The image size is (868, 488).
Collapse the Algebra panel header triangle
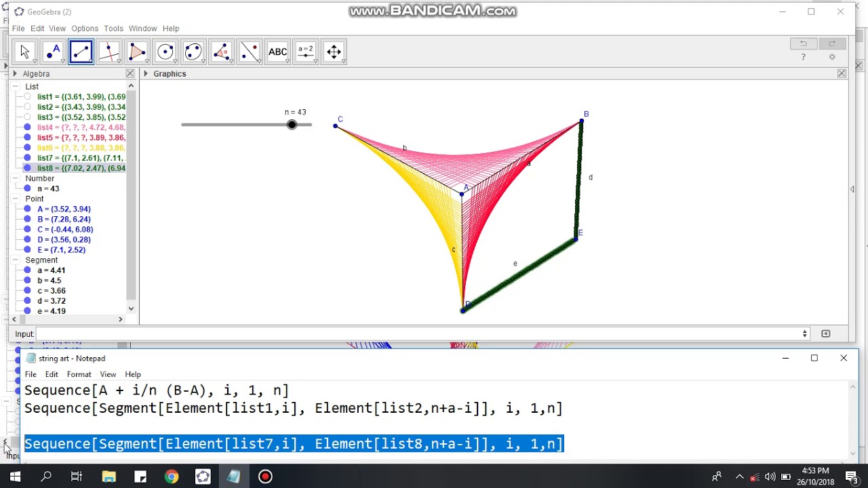pyautogui.click(x=15, y=74)
